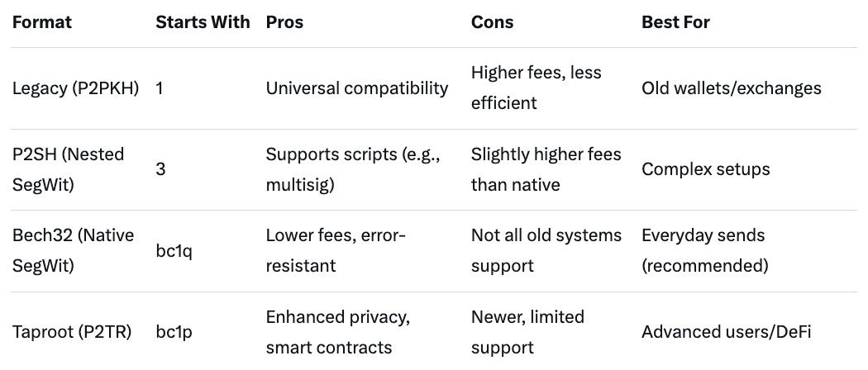Select the Old wallets/exchanges cell
This screenshot has width=868, height=370.
(x=732, y=88)
